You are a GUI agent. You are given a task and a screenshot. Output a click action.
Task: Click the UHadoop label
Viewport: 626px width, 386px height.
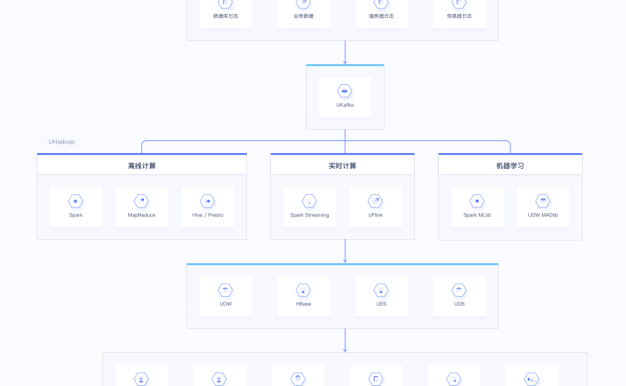(62, 142)
